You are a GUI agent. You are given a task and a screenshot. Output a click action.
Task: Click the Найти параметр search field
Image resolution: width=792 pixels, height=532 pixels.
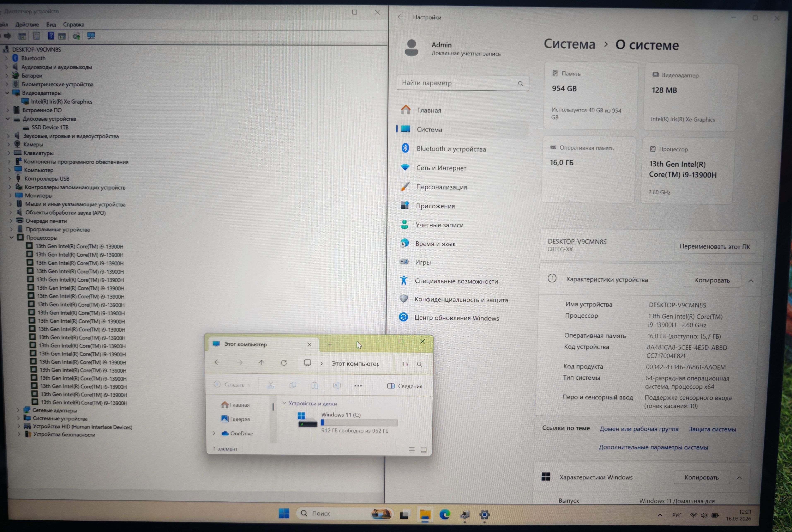(458, 83)
